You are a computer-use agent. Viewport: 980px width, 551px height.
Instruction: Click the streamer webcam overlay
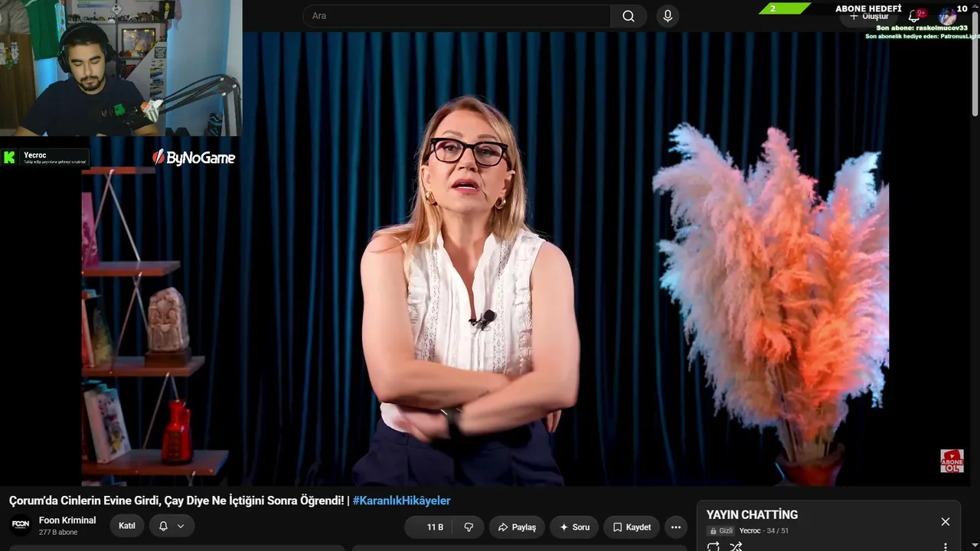coord(121,68)
